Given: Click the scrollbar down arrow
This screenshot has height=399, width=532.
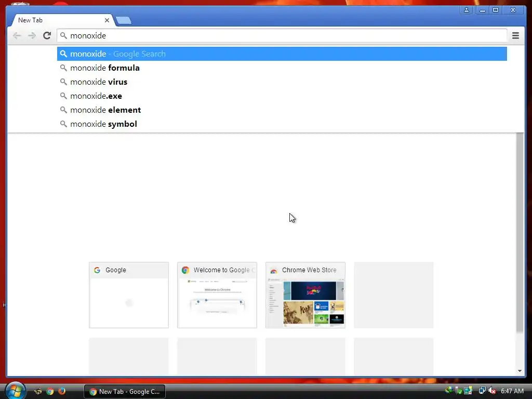Looking at the screenshot, I should pos(520,371).
